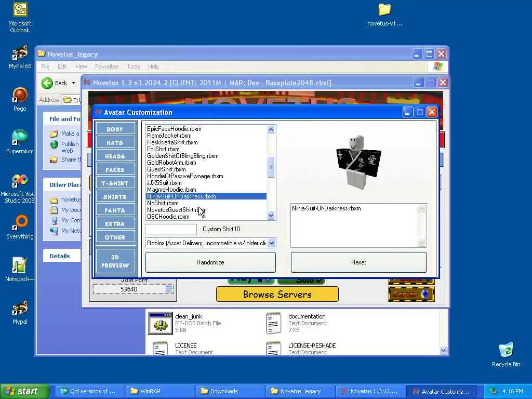Image resolution: width=532 pixels, height=399 pixels.
Task: Select OBCHoodie.rbxm in the list
Action: (168, 217)
